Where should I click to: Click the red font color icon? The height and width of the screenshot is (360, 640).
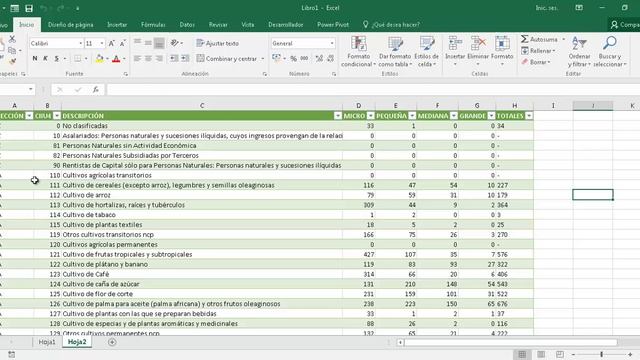(x=116, y=59)
